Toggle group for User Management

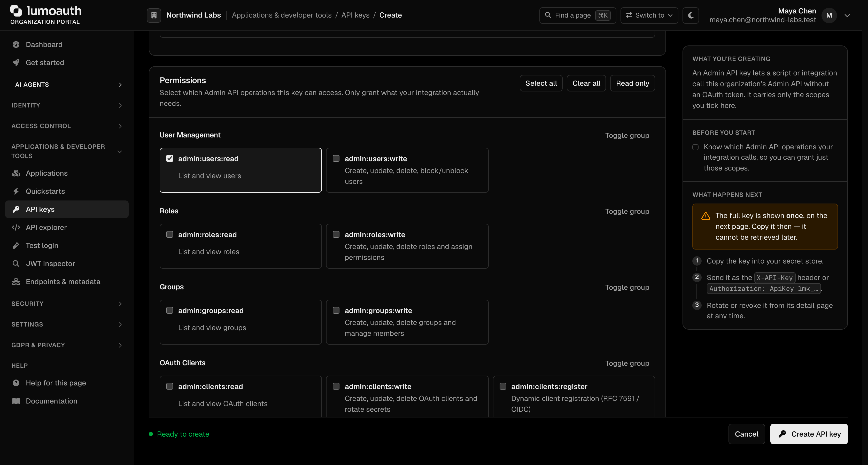627,135
